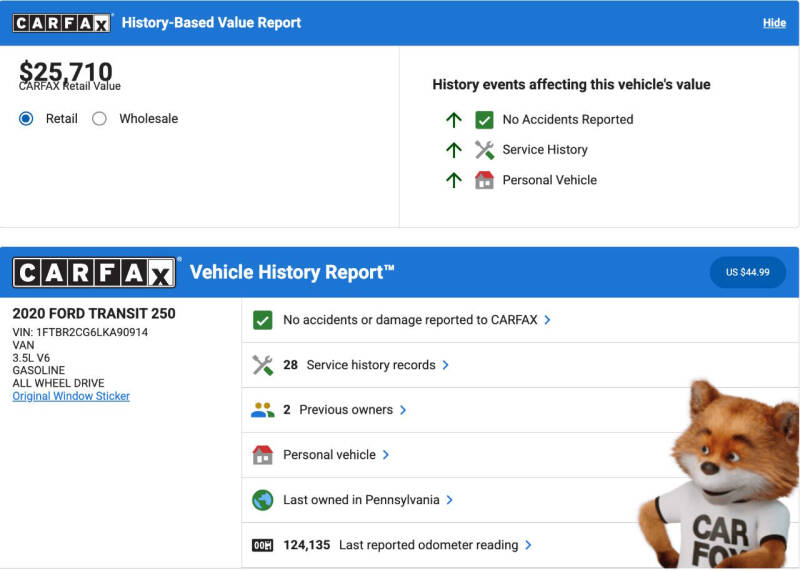This screenshot has height=571, width=800.
Task: Select the Retail value radio button
Action: [26, 118]
